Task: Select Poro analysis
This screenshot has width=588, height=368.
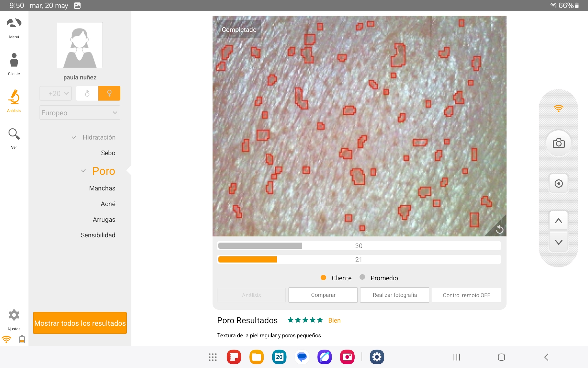Action: 104,171
